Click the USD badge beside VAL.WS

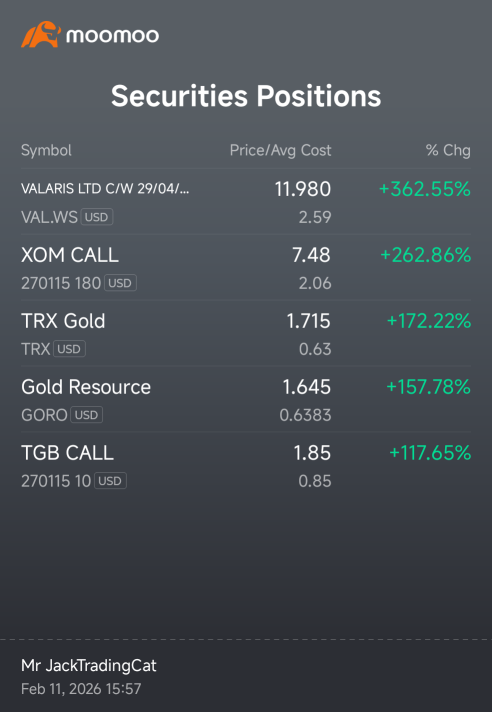pyautogui.click(x=97, y=217)
